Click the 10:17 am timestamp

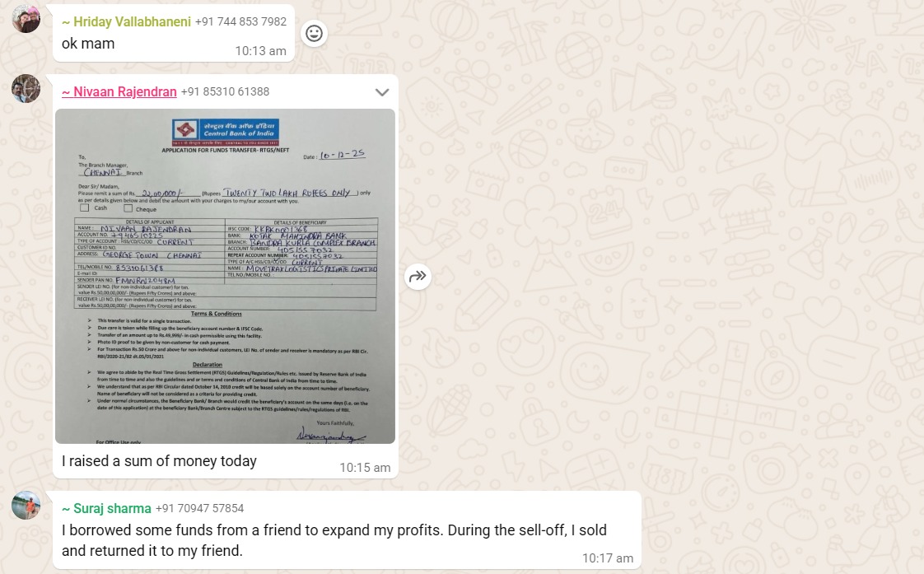[608, 558]
